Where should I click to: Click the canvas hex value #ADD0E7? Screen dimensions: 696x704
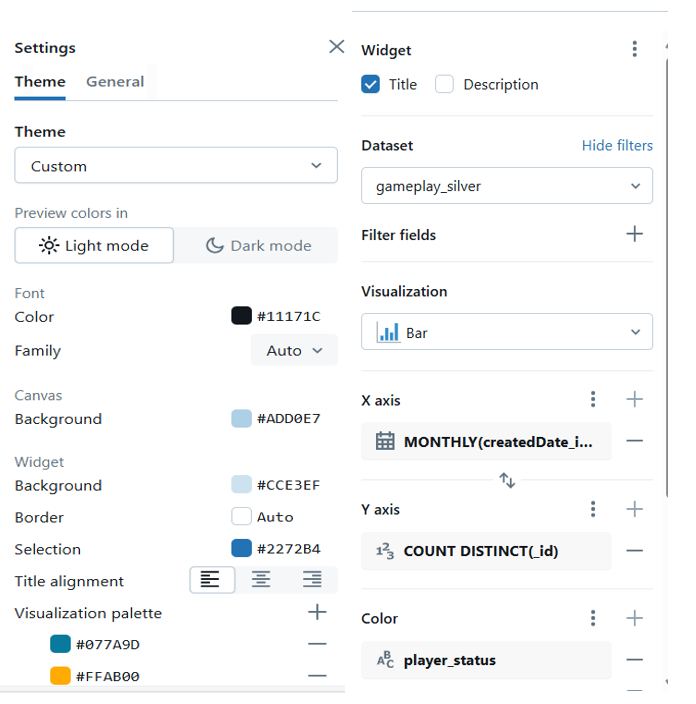[x=288, y=418]
